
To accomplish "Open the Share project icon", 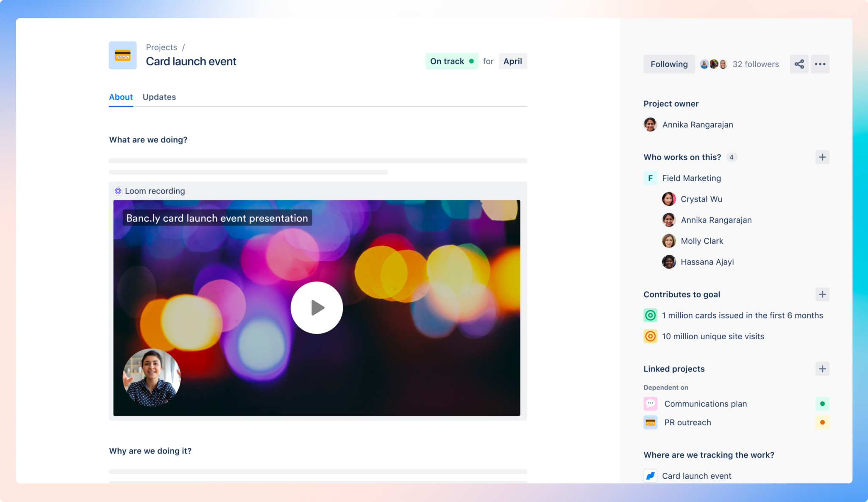I will [x=799, y=64].
